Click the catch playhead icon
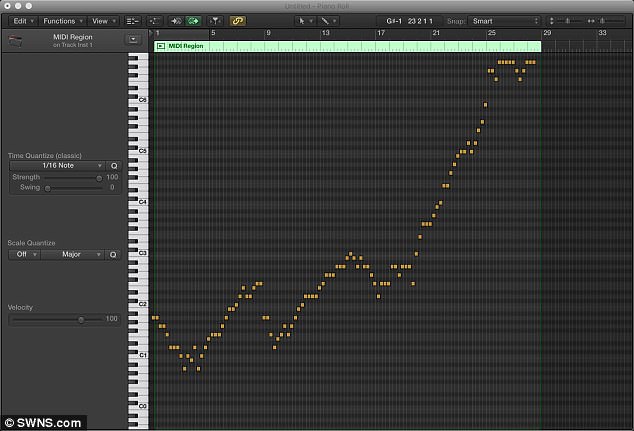This screenshot has width=634, height=431. 155,20
